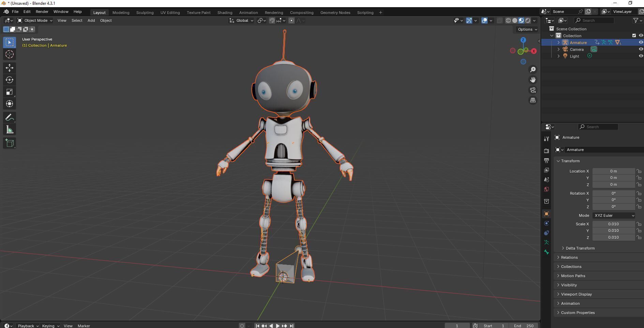
Task: Select the Move tool
Action: (x=10, y=68)
